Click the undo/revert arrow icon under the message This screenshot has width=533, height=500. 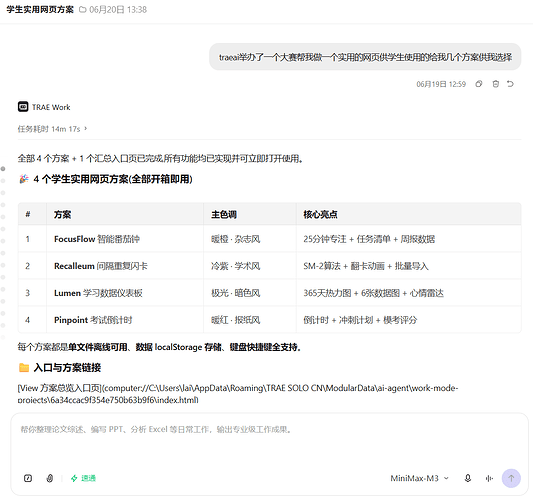(x=510, y=84)
